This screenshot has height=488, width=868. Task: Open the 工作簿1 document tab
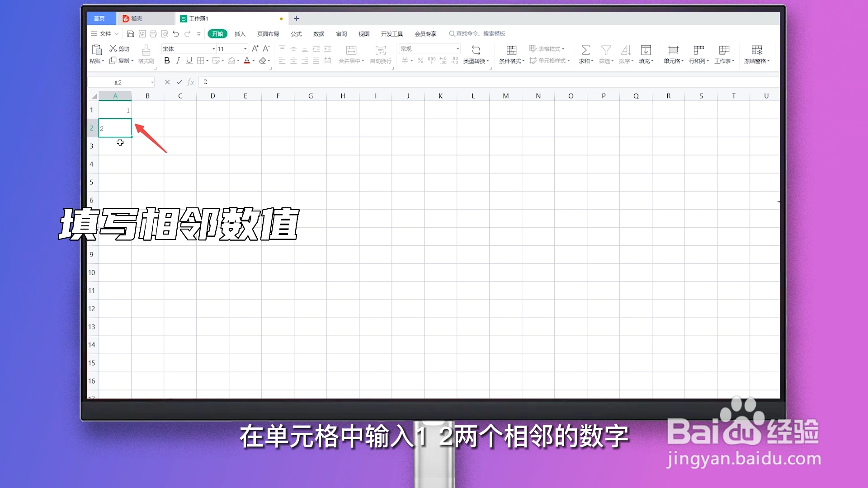point(198,19)
